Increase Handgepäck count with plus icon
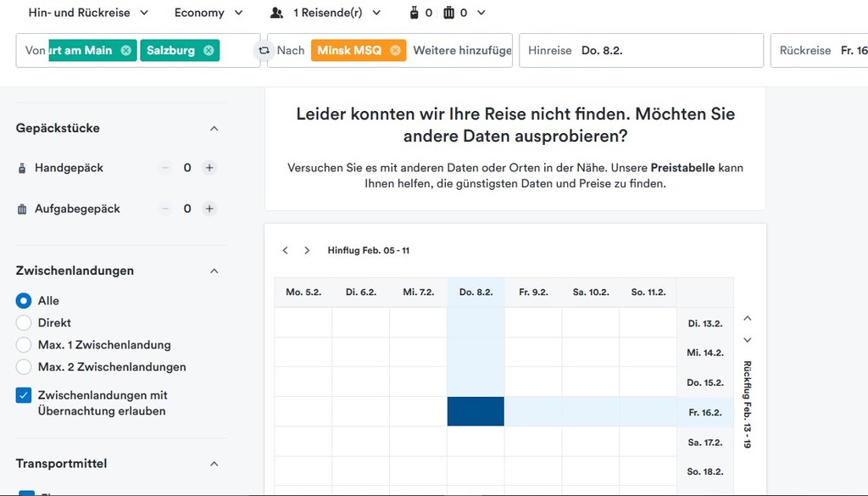Viewport: 868px width, 496px height. coord(209,168)
